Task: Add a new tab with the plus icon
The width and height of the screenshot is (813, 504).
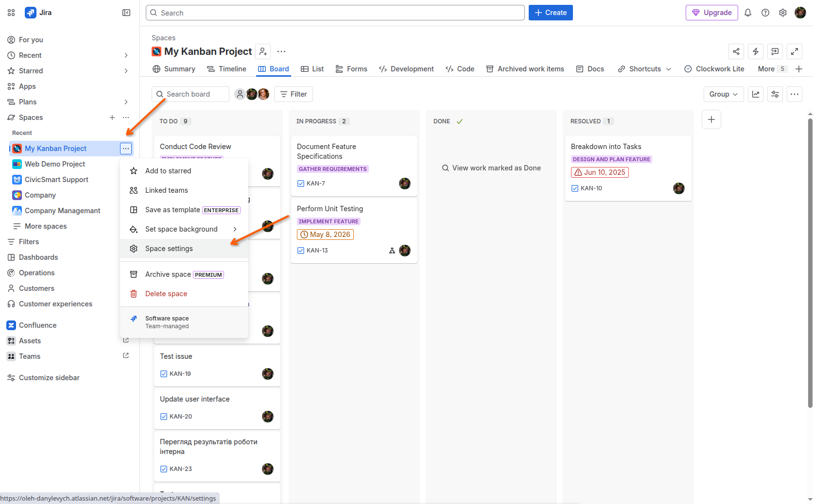Action: [x=799, y=69]
